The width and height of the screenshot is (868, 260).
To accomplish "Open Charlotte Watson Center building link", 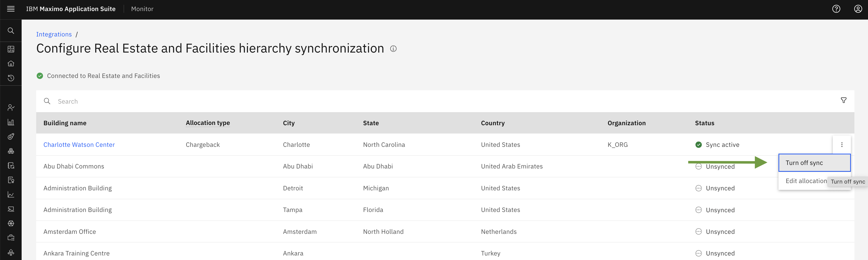I will click(79, 145).
